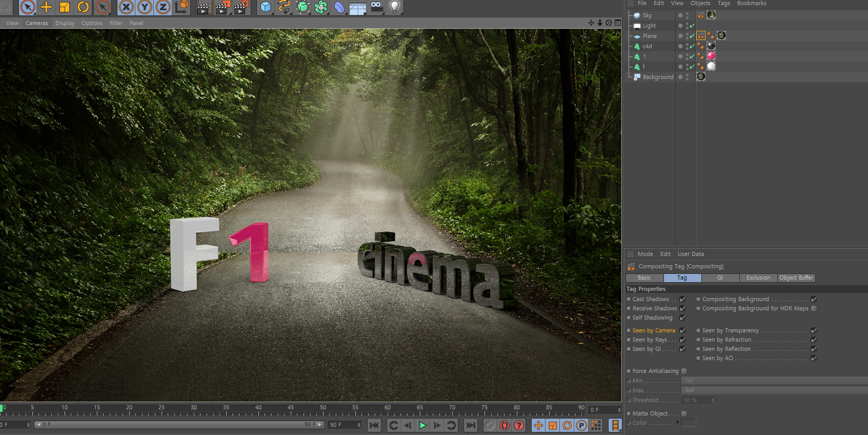
Task: Click the green array modeling icon
Action: click(x=321, y=7)
